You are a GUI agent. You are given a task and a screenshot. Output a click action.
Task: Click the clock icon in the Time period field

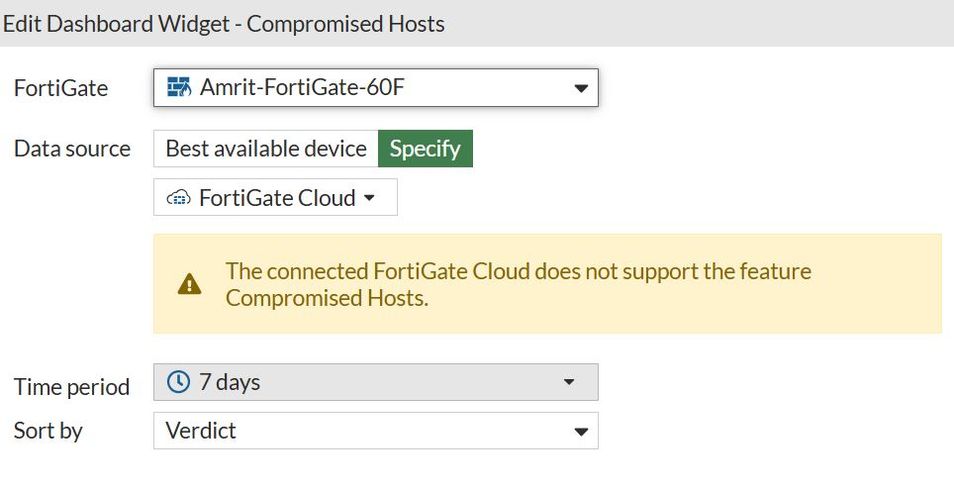(x=178, y=382)
